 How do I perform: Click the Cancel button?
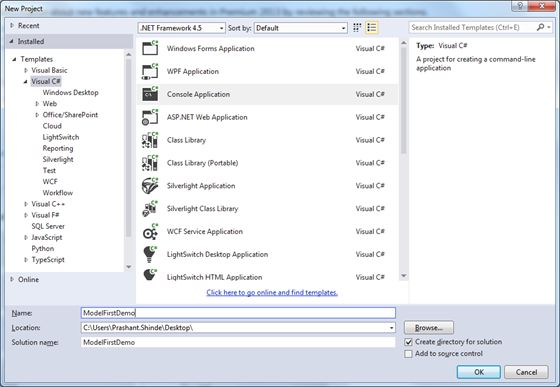pos(526,372)
